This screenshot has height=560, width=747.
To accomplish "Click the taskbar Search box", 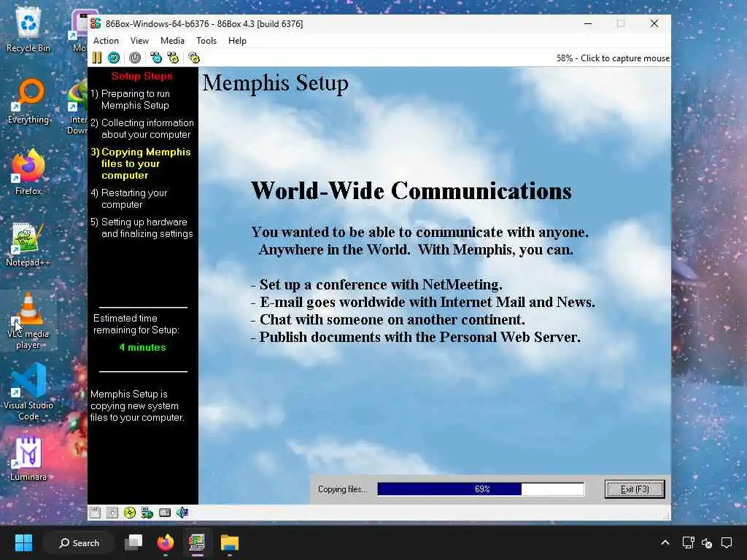I will [79, 542].
